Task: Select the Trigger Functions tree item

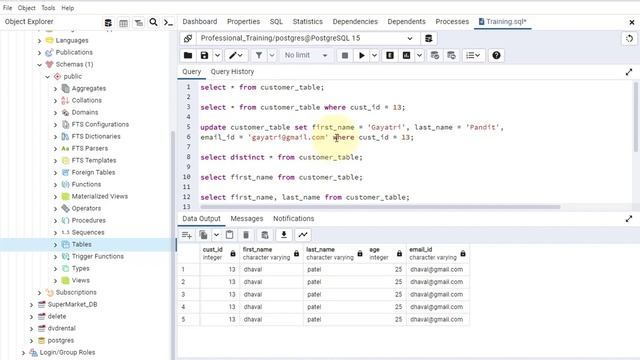Action: pyautogui.click(x=98, y=256)
